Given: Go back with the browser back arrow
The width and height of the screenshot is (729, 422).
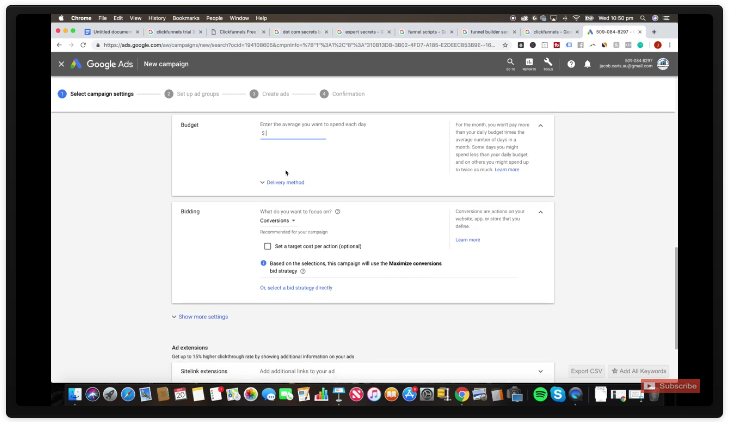Looking at the screenshot, I should point(59,45).
